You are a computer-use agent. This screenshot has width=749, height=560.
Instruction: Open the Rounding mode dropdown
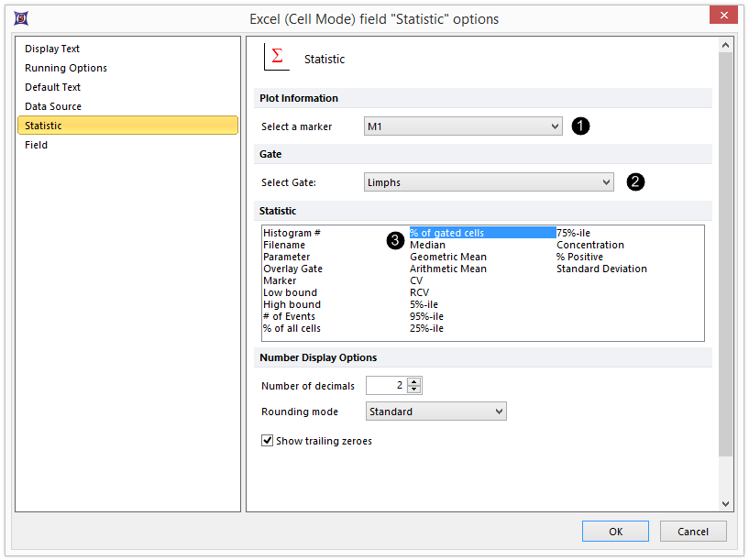point(435,412)
